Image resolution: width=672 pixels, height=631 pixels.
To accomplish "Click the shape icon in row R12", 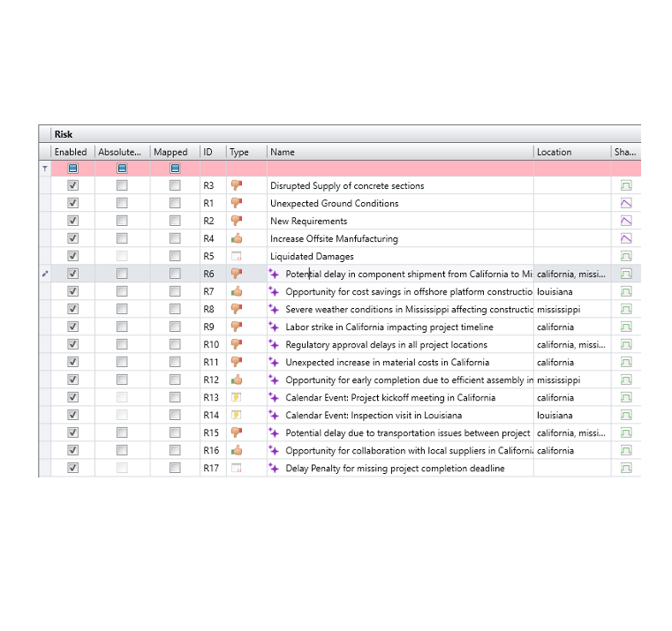I will [626, 379].
